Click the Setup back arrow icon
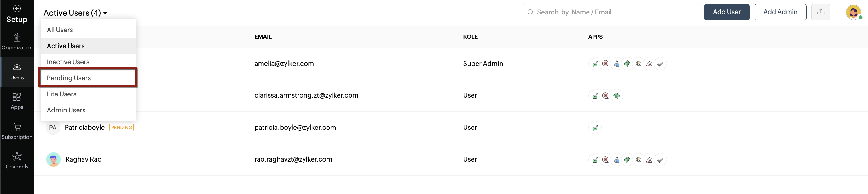This screenshot has width=868, height=194. (17, 9)
